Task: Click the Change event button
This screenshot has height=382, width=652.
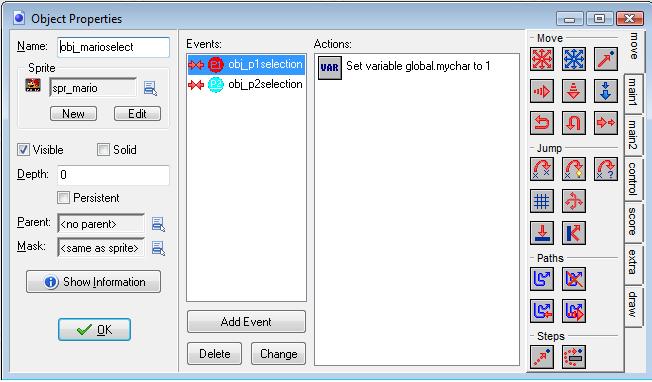Action: click(279, 354)
